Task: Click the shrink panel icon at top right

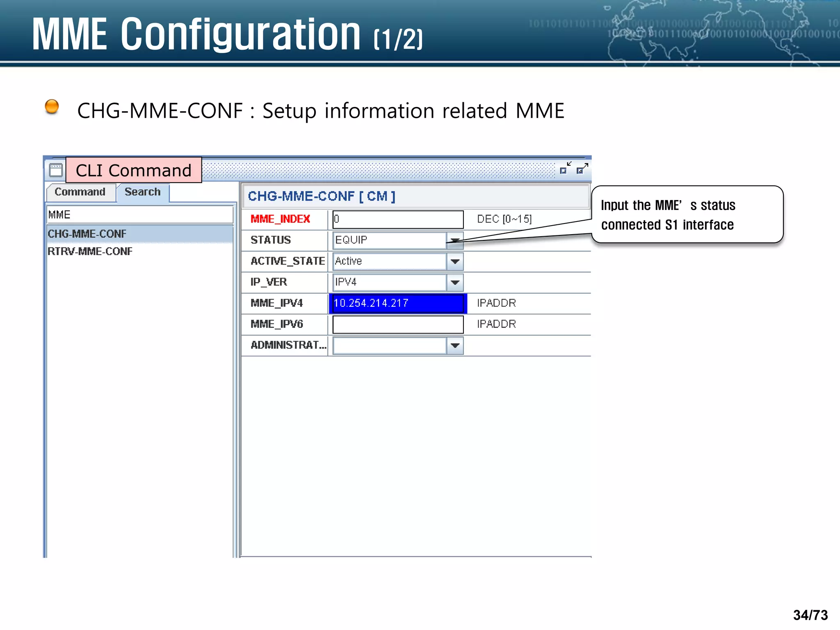Action: (x=566, y=168)
